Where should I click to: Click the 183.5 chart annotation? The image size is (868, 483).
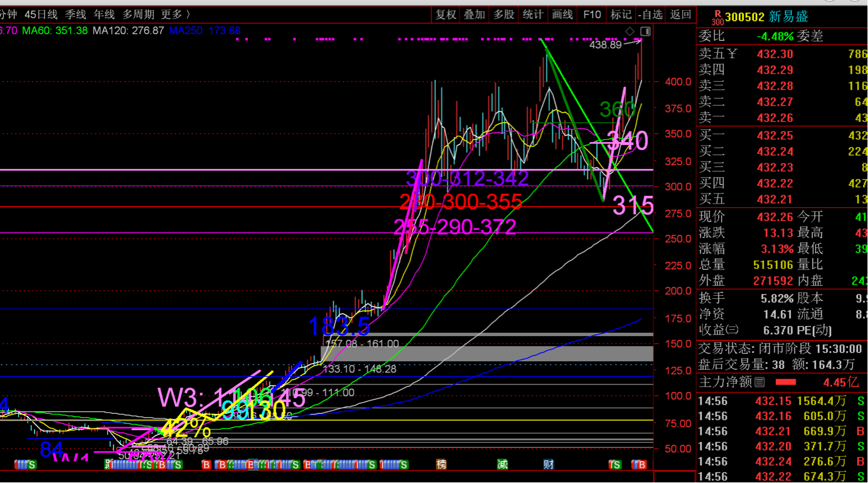point(340,327)
